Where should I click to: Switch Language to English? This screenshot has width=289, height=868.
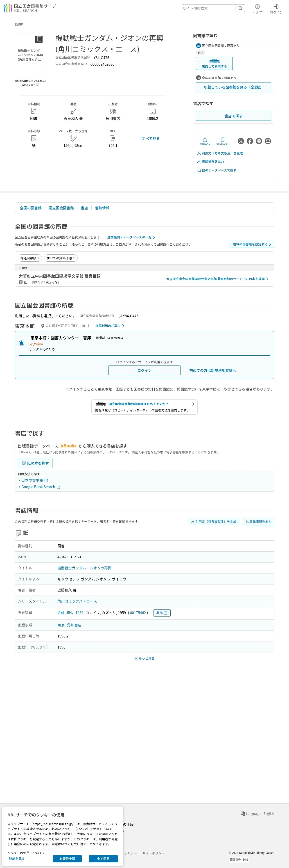(x=257, y=813)
